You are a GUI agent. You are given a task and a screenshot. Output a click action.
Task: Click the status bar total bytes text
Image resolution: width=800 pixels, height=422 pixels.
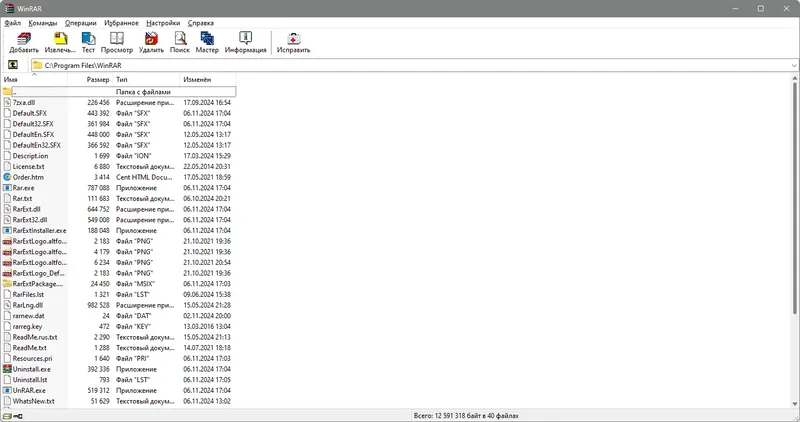pos(466,416)
